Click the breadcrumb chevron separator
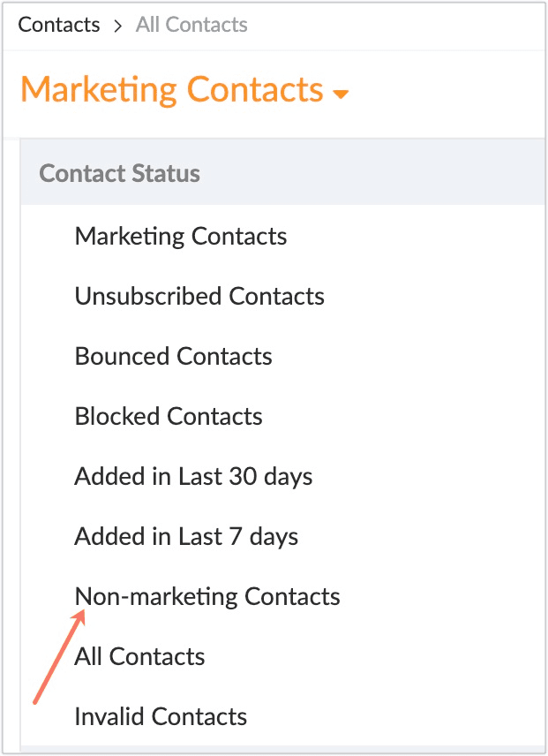Screen dimensions: 548x756 click(118, 26)
